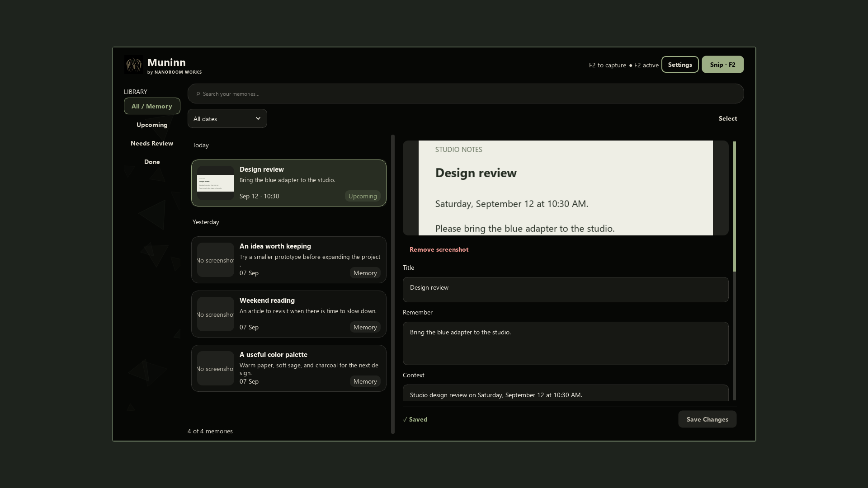The width and height of the screenshot is (868, 488).
Task: Click A useful color palette's placeholder thumbnail
Action: click(215, 368)
